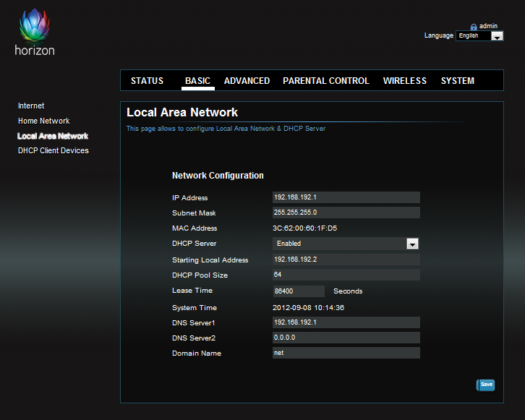This screenshot has height=420, width=525.
Task: Open Home Network in sidebar
Action: click(x=44, y=121)
